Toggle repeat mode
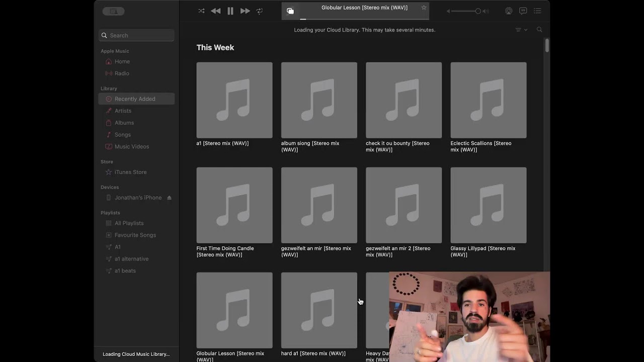The image size is (644, 362). [x=260, y=11]
